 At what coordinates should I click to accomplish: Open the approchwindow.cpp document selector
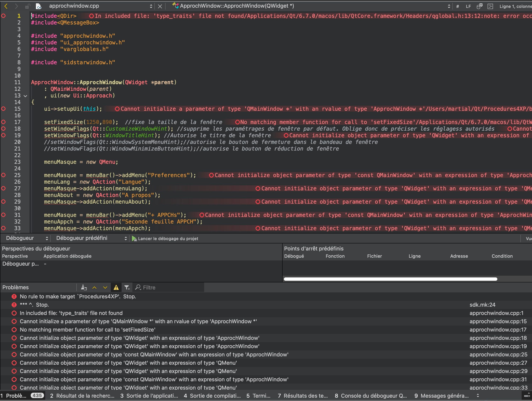click(101, 6)
